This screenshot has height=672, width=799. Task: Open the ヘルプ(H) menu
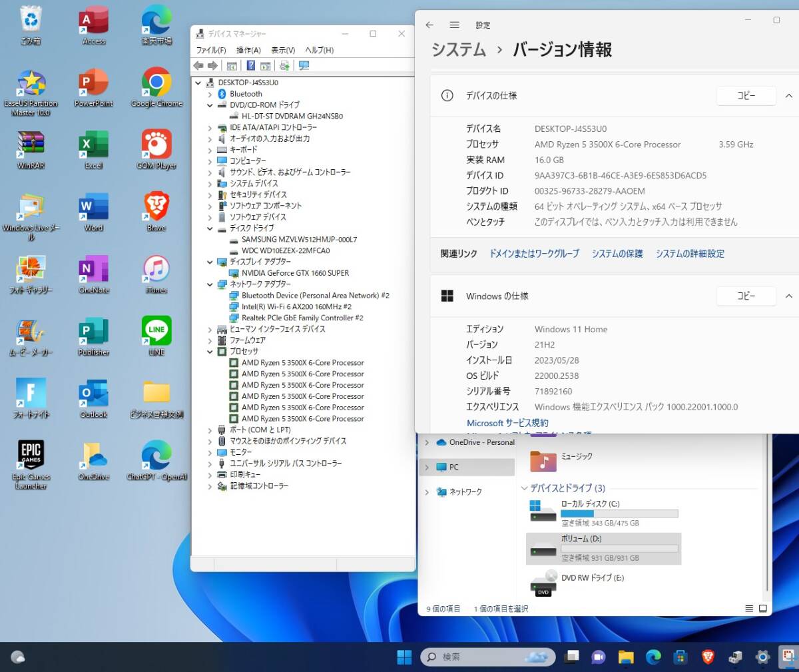[x=320, y=50]
